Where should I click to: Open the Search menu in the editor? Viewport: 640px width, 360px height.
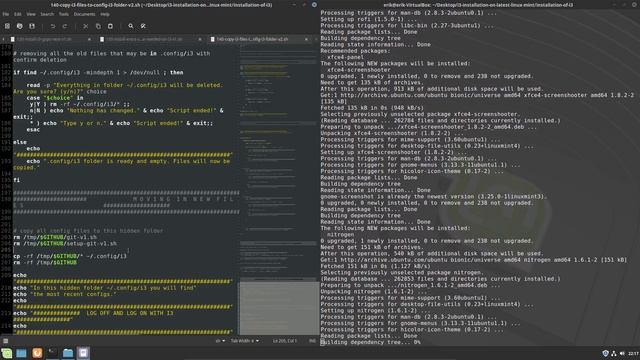(47, 14)
